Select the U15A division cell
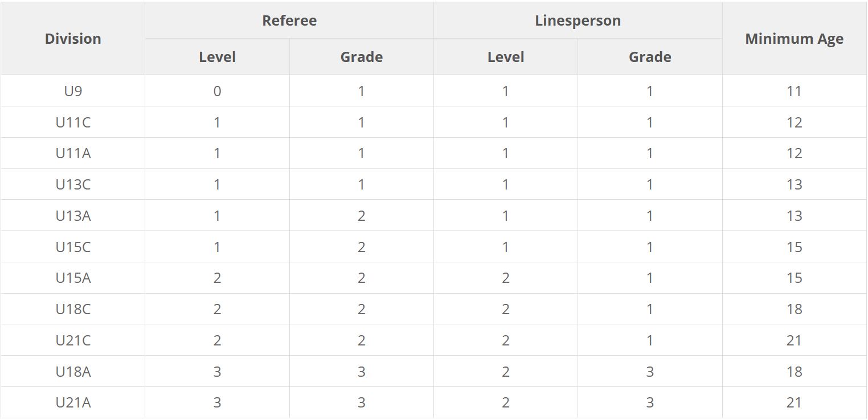868x420 pixels. tap(73, 278)
